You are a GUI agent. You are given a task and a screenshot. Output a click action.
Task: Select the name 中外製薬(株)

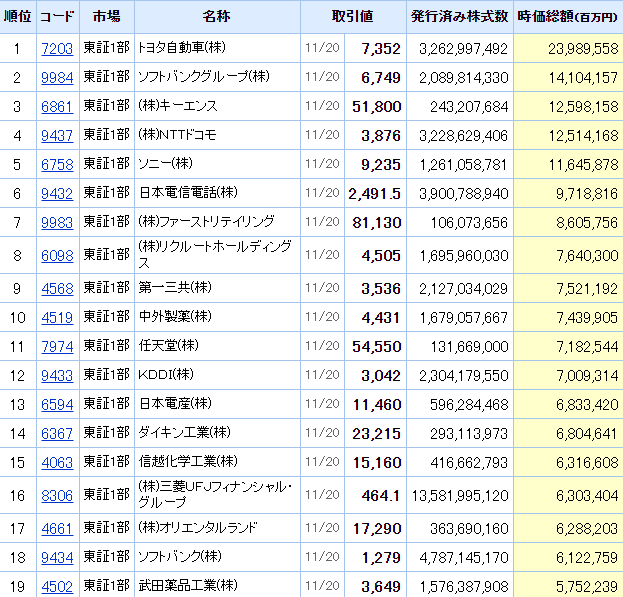(x=175, y=316)
